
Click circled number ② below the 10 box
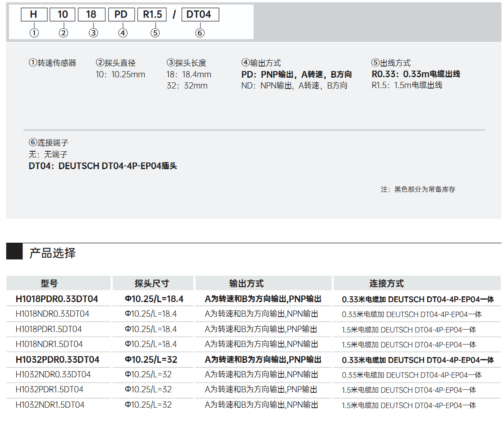pos(63,33)
